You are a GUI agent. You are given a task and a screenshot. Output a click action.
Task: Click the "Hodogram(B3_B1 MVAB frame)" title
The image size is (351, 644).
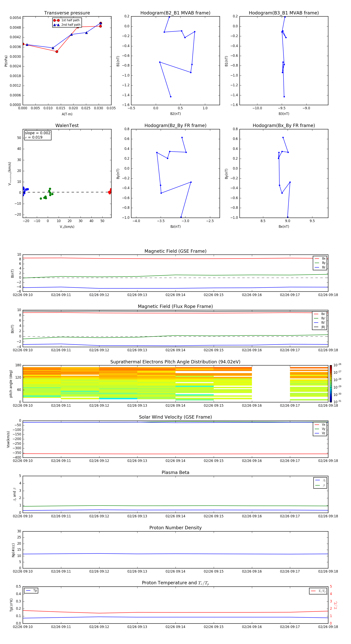(284, 13)
